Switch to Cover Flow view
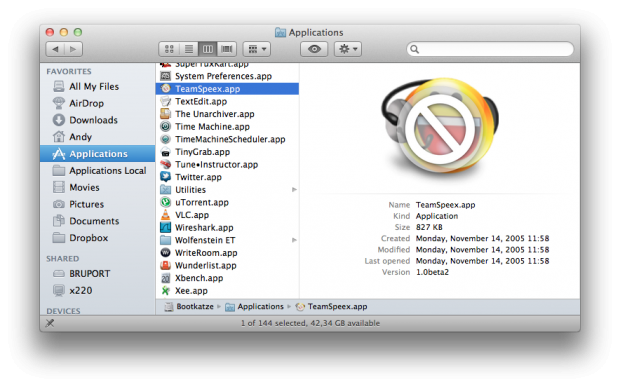620x387 pixels. (227, 49)
